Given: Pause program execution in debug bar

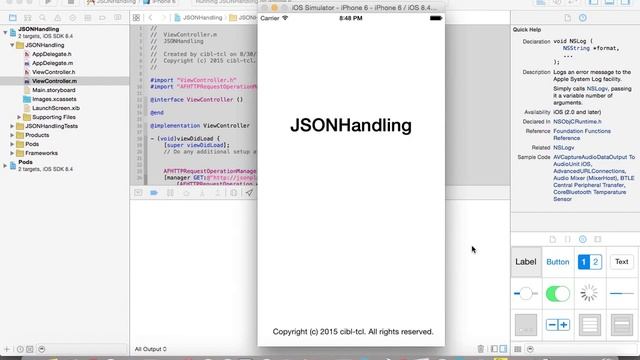Looking at the screenshot, I should point(170,193).
